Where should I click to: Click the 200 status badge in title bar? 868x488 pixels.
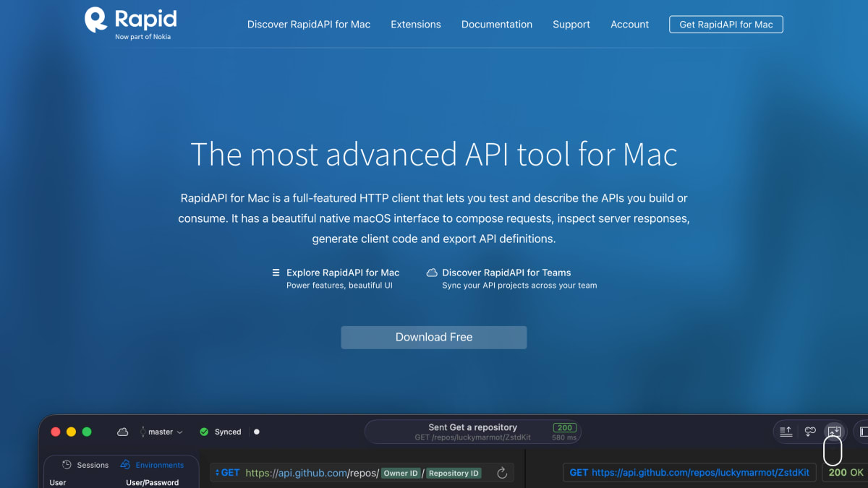pyautogui.click(x=564, y=428)
